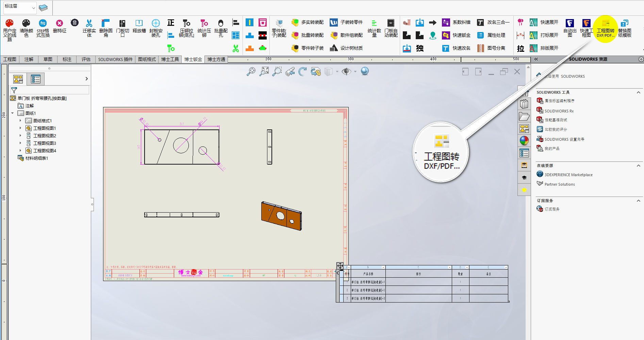Click the zoom to fit magnifier icon

coord(251,72)
